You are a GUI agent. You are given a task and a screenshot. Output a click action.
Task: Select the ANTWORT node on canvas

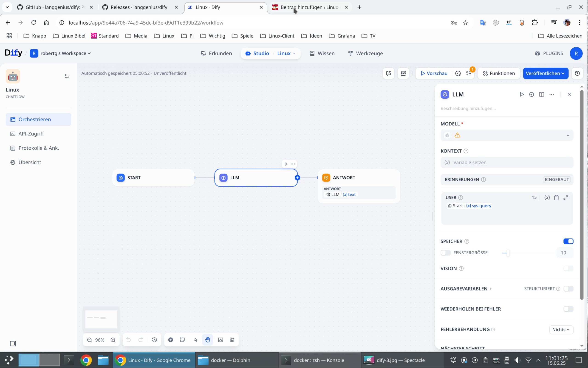(x=359, y=186)
